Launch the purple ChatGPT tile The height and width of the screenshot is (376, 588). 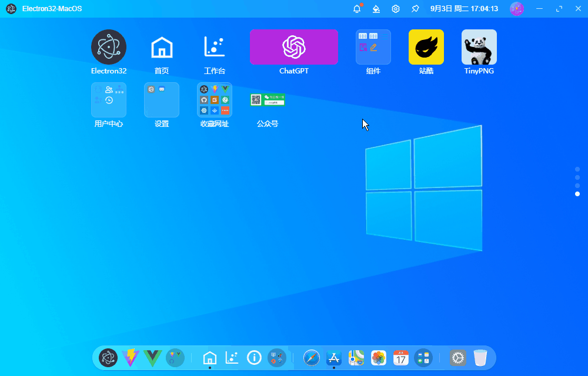coord(293,47)
